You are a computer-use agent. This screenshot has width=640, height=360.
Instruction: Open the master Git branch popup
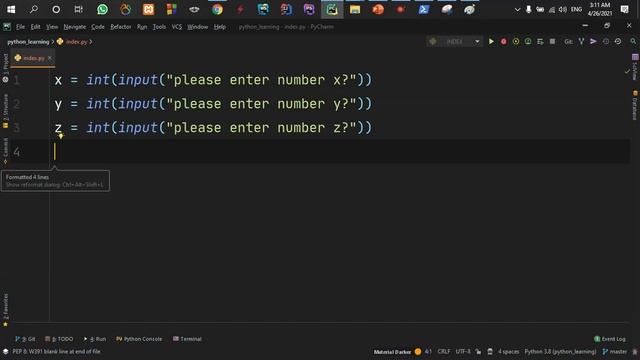[x=615, y=352]
